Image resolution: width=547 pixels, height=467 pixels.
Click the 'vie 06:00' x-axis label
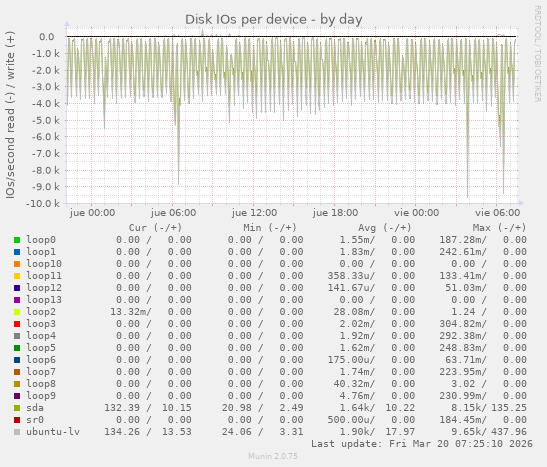pos(497,213)
